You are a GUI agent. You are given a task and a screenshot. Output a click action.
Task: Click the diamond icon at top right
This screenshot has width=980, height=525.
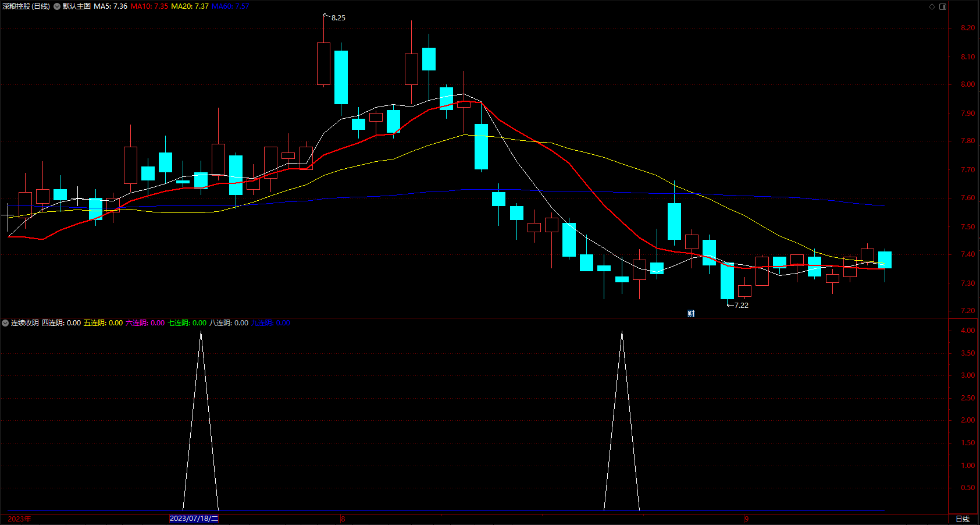coord(932,6)
